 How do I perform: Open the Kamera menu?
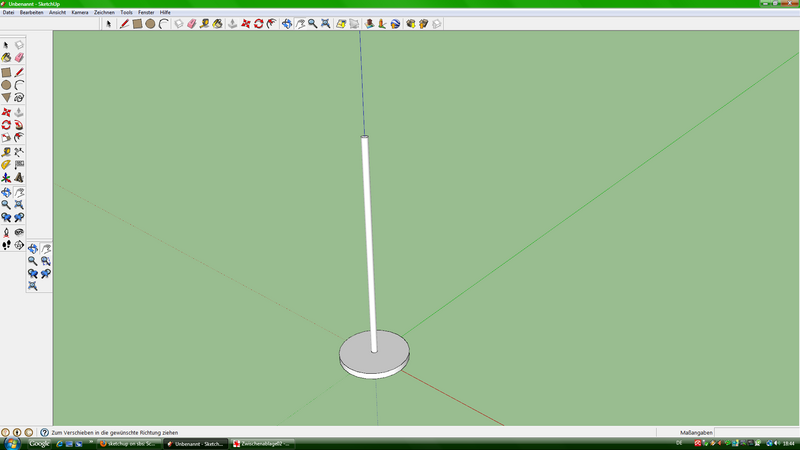80,12
